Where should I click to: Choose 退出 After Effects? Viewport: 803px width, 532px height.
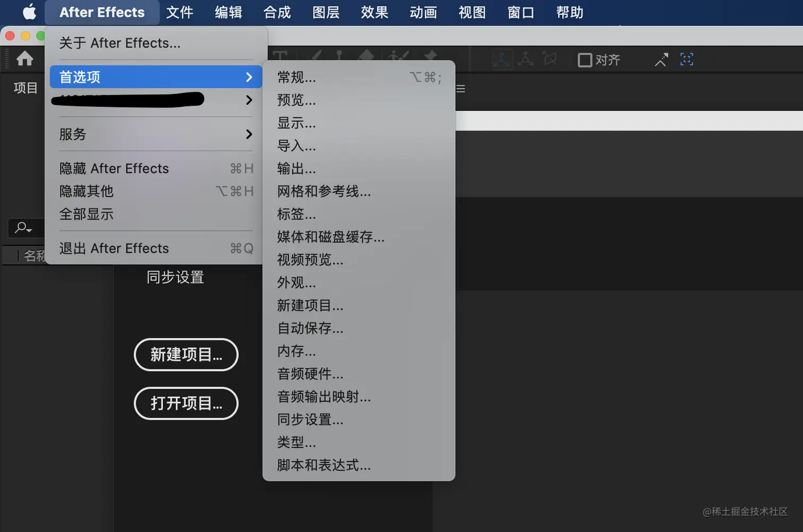pyautogui.click(x=156, y=248)
